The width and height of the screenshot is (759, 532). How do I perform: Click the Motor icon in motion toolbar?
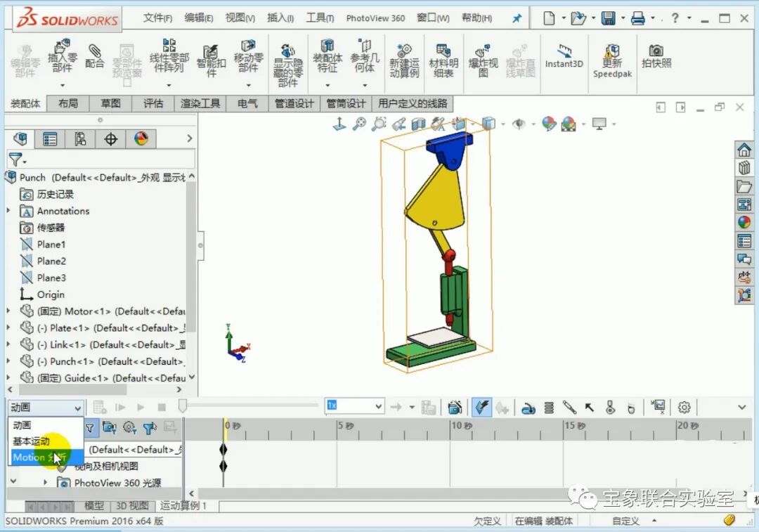[528, 408]
